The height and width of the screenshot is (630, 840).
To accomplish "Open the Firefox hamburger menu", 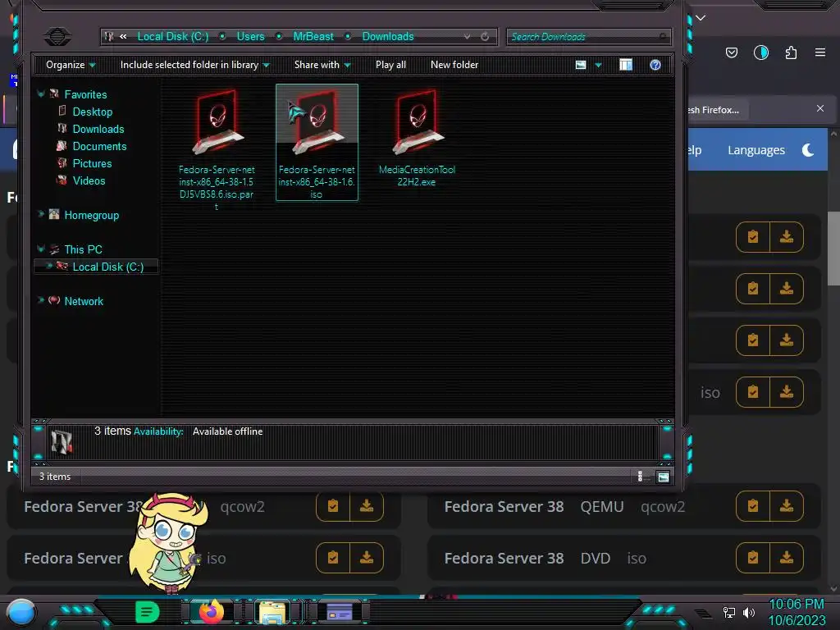I will click(820, 52).
